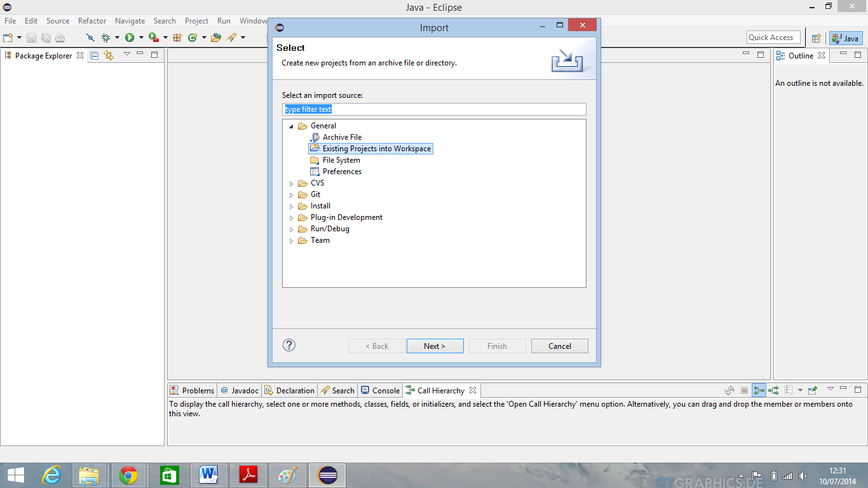868x488 pixels.
Task: Cancel the Import dialog
Action: (x=559, y=346)
